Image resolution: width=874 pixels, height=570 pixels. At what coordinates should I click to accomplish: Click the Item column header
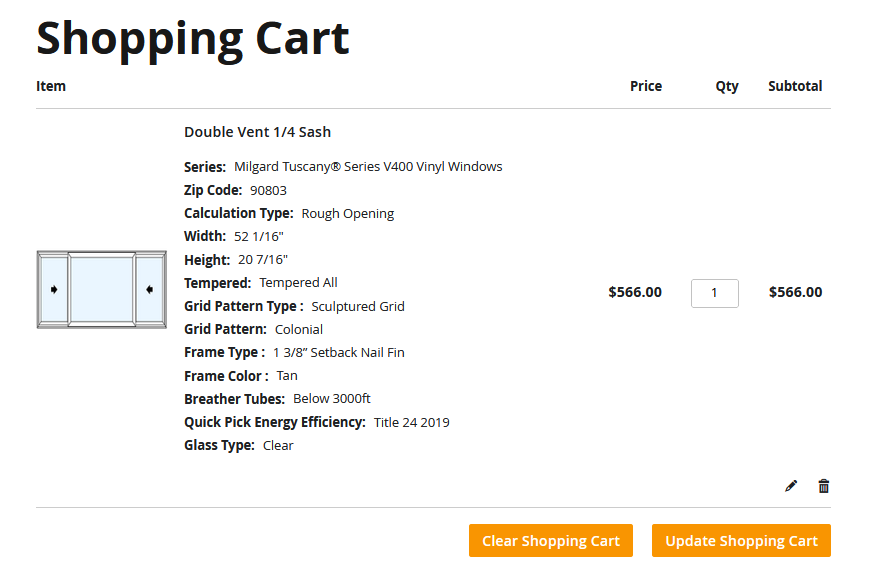click(x=51, y=86)
